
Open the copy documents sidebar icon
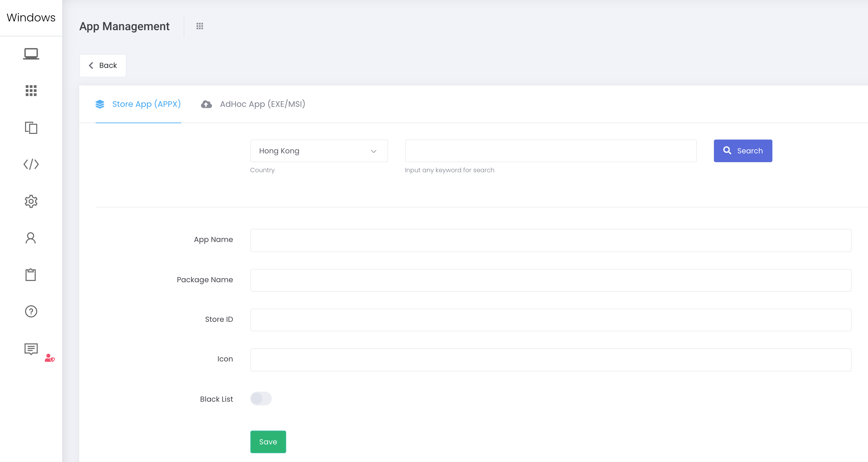pos(31,128)
